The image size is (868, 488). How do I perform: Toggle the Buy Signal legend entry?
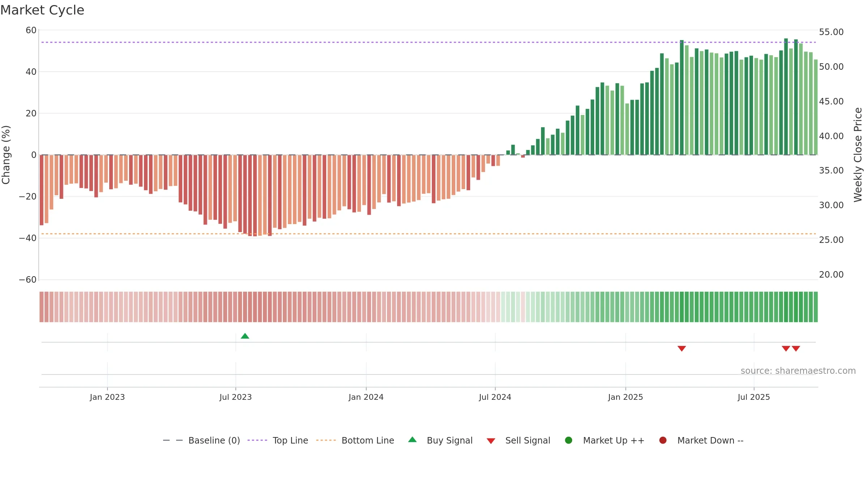[x=440, y=440]
